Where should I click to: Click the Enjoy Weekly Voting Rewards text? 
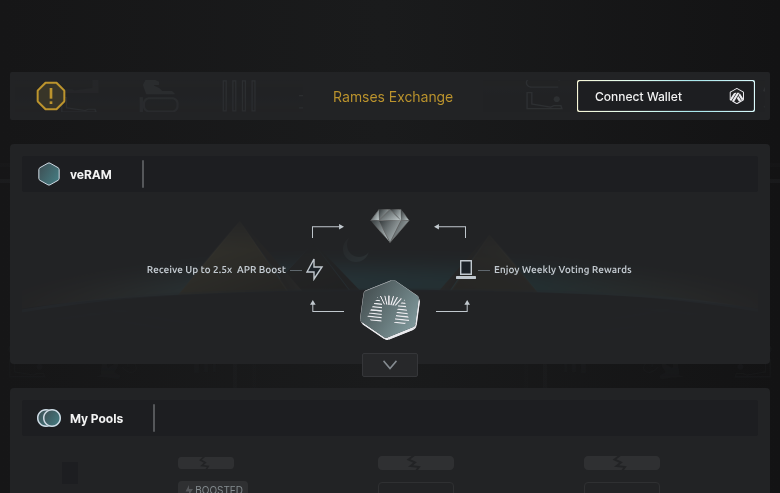[x=563, y=270]
